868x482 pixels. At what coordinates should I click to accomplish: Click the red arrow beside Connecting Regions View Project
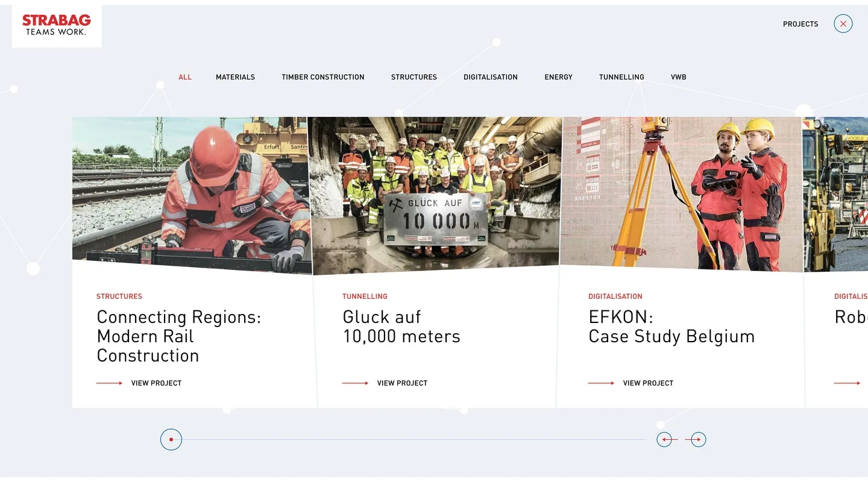click(x=109, y=383)
